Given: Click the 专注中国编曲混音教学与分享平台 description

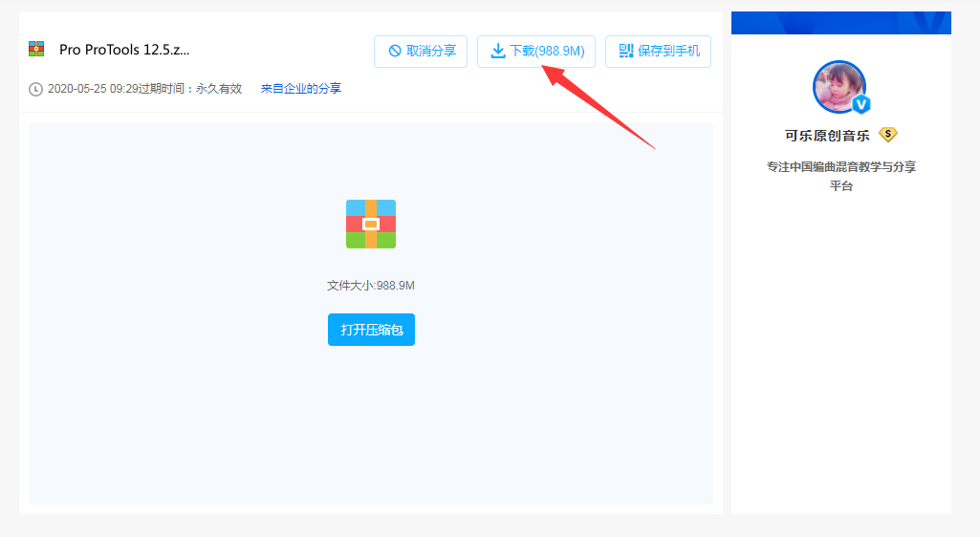Looking at the screenshot, I should point(841,176).
